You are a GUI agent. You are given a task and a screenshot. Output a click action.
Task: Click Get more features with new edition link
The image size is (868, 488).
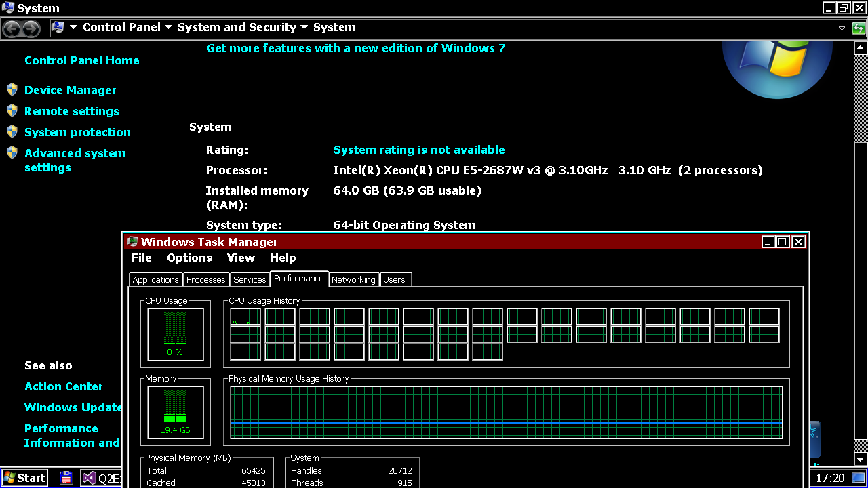click(355, 48)
